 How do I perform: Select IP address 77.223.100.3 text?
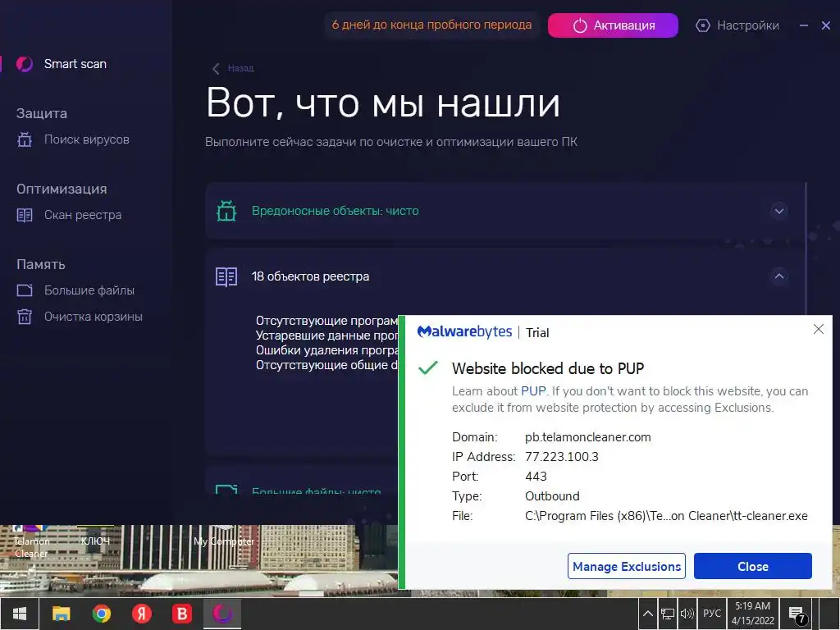561,457
